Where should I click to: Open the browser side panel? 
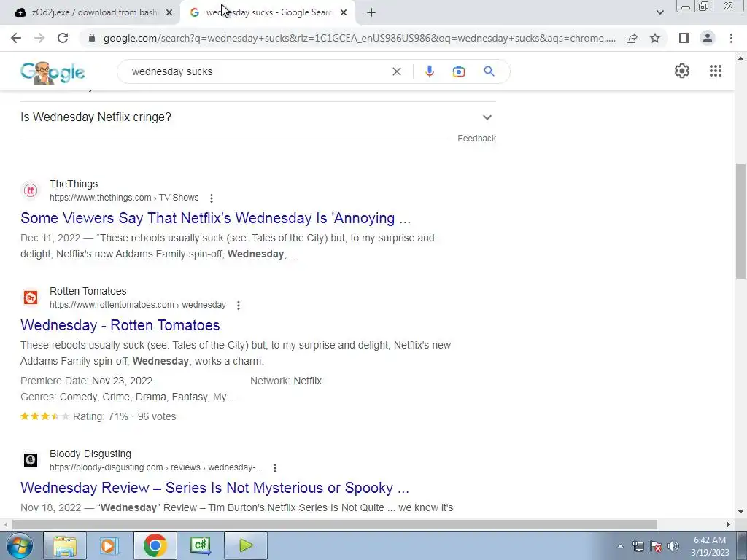click(684, 38)
